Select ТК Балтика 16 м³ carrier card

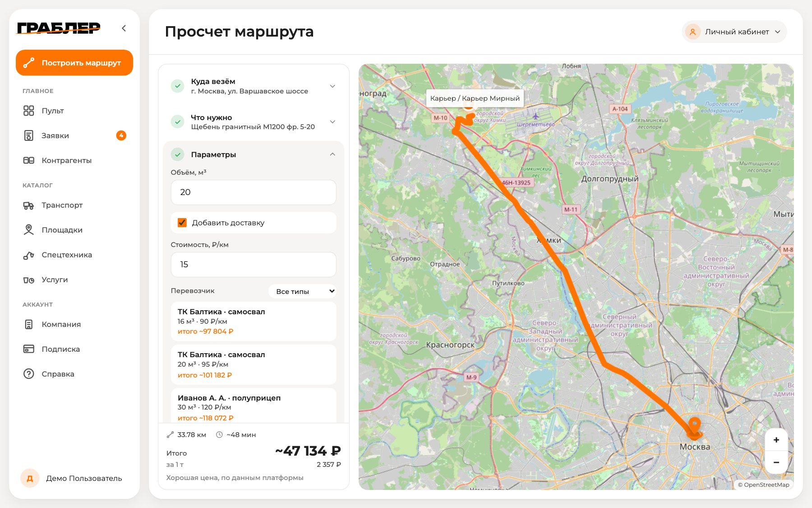pos(254,322)
